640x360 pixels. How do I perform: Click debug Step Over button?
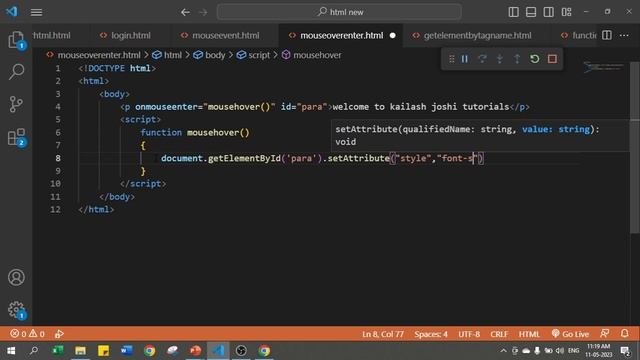coord(482,59)
